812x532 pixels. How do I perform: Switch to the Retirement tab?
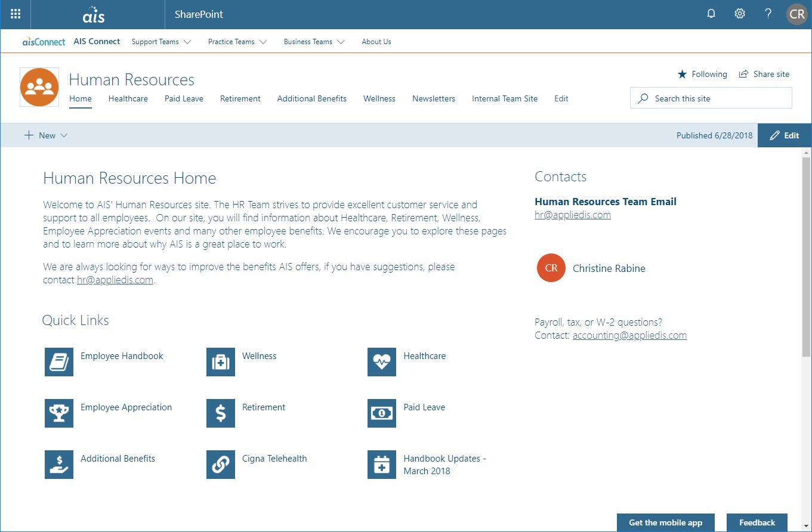[240, 98]
